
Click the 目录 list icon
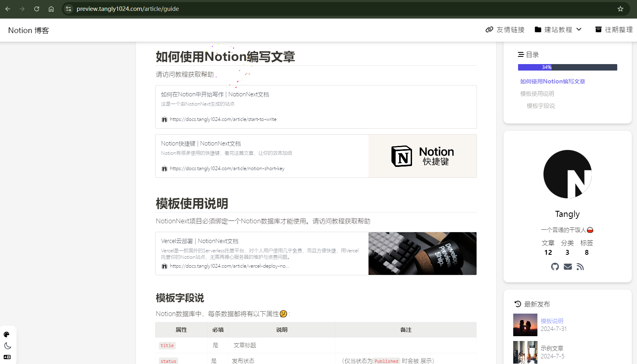[521, 54]
